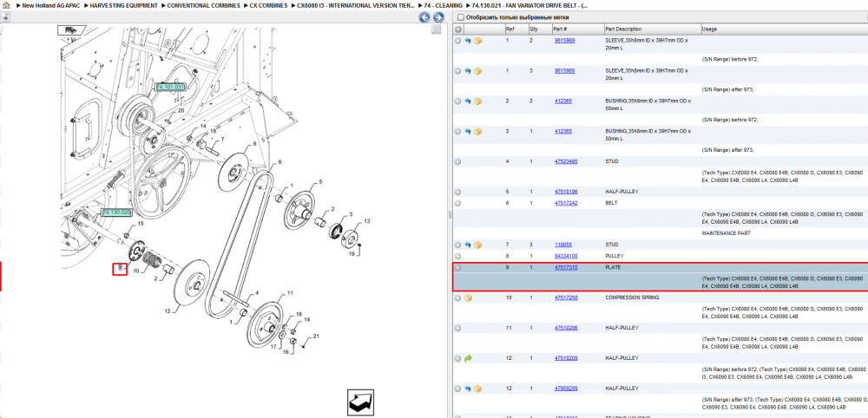Click green arrow icon for HALF-PULLEY 47510209 row
The image size is (868, 418).
468,358
